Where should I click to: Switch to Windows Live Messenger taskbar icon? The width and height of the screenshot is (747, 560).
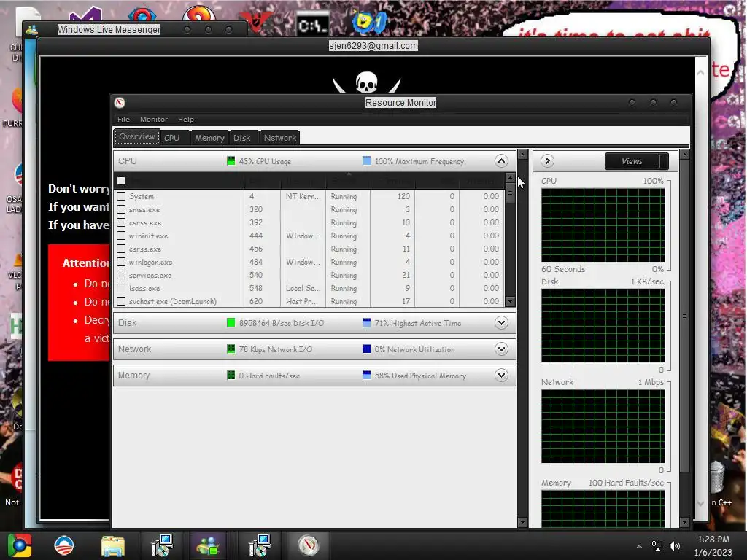tap(208, 545)
